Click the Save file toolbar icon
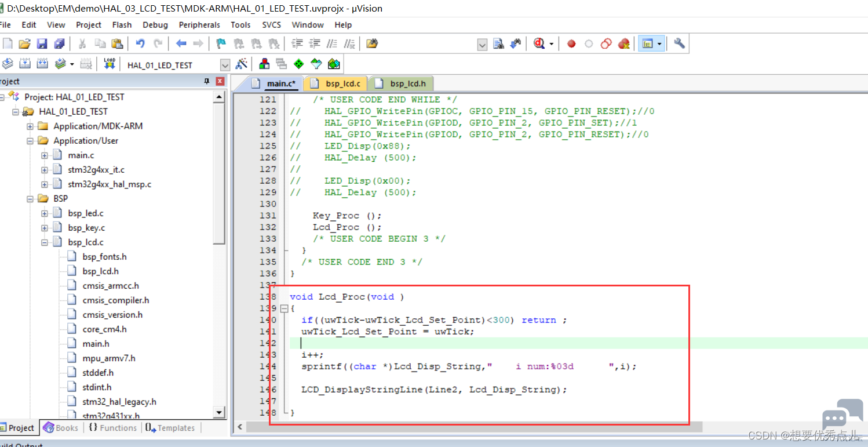This screenshot has height=447, width=868. point(42,43)
